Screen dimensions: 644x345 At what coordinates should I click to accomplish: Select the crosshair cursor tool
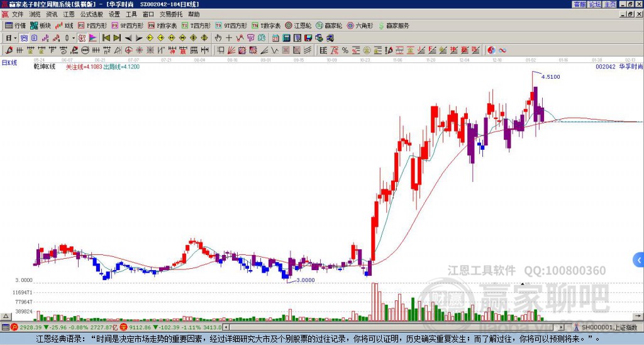[229, 38]
